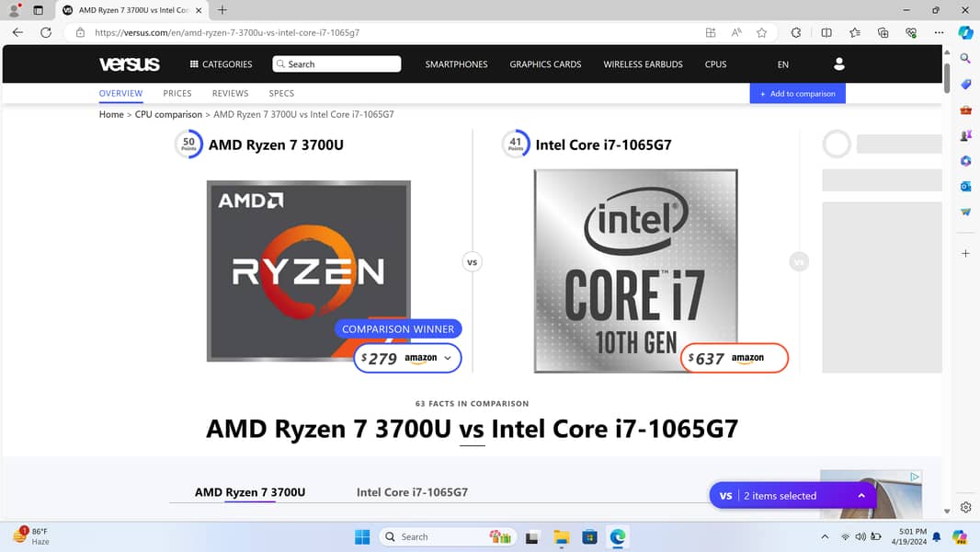This screenshot has height=552, width=980.
Task: Open CPUs category
Action: 715,63
